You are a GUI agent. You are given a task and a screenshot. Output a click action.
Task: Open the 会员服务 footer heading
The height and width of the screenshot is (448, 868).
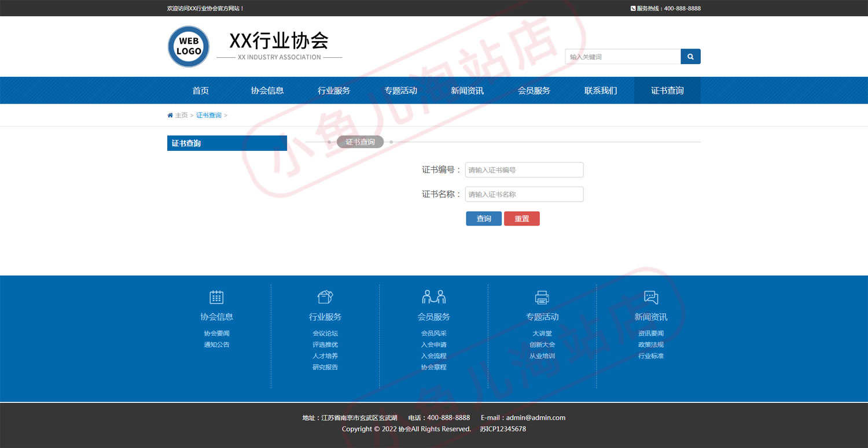(x=434, y=317)
